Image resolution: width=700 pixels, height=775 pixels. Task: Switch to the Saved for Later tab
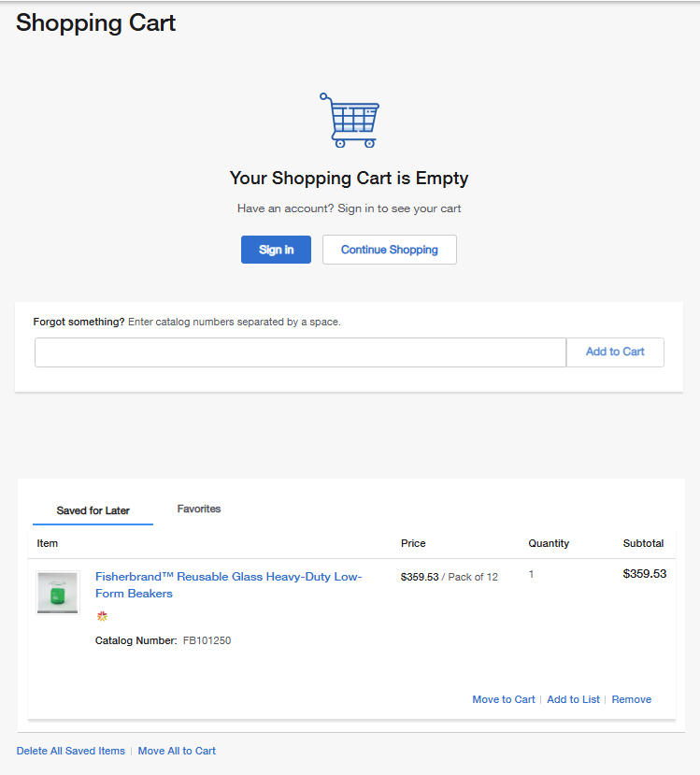[93, 510]
